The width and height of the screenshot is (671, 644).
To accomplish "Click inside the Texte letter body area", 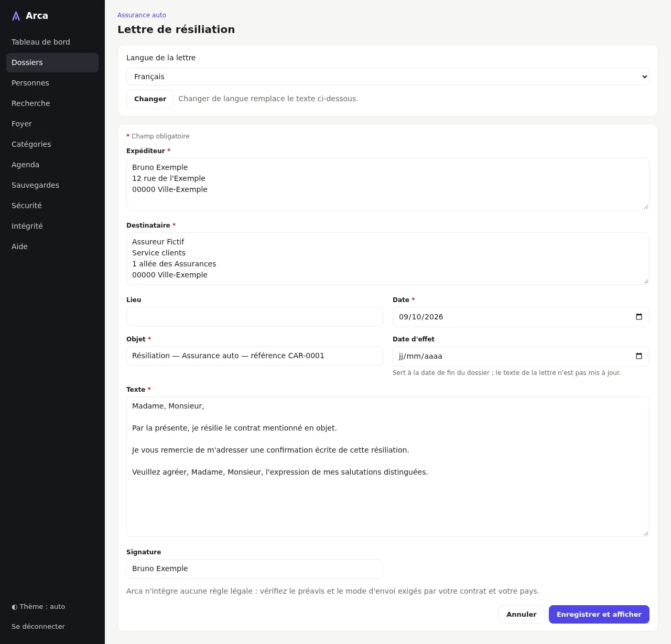I will (388, 467).
